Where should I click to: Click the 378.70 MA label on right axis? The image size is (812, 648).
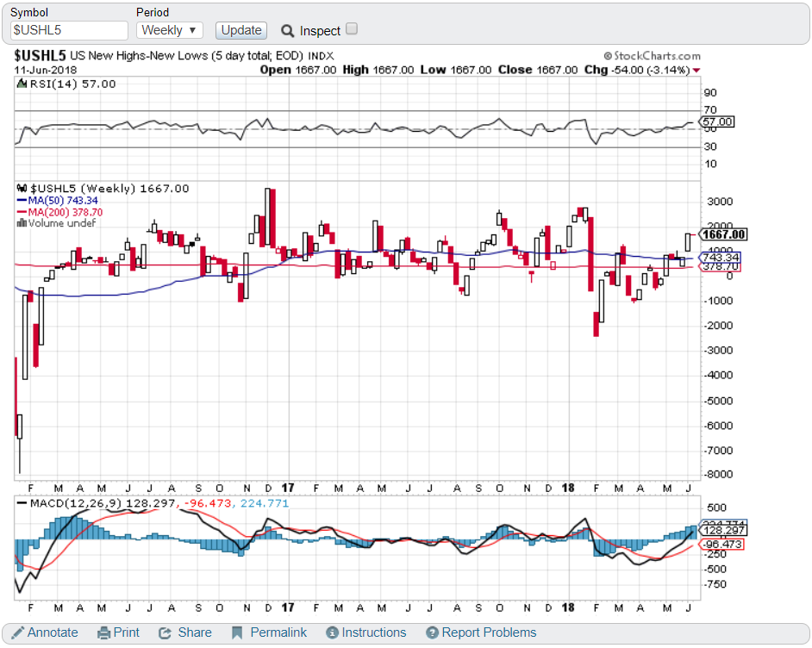[720, 266]
